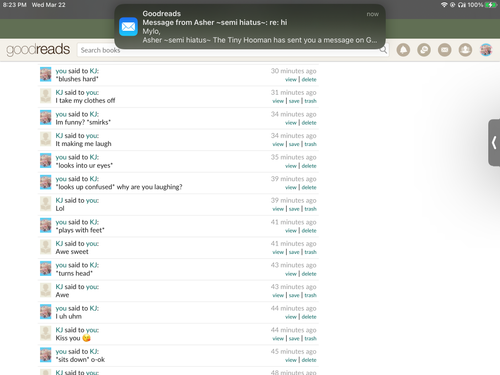500x375 pixels.
Task: Open the messages envelope icon
Action: point(445,50)
